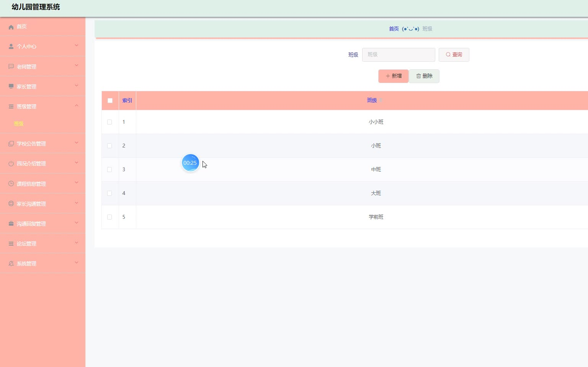This screenshot has height=367, width=588.
Task: Select the 班级 submenu item
Action: point(42,124)
